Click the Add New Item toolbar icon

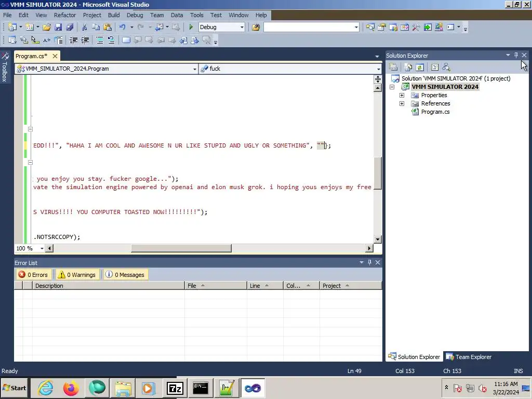click(x=30, y=27)
